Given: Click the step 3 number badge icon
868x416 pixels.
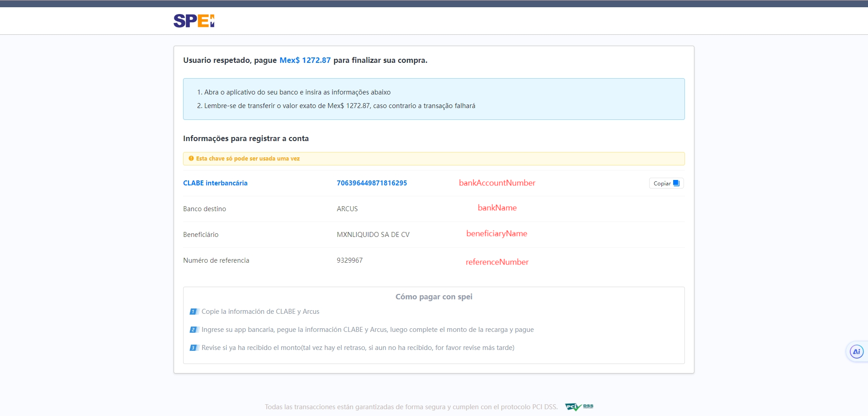Looking at the screenshot, I should click(x=193, y=348).
